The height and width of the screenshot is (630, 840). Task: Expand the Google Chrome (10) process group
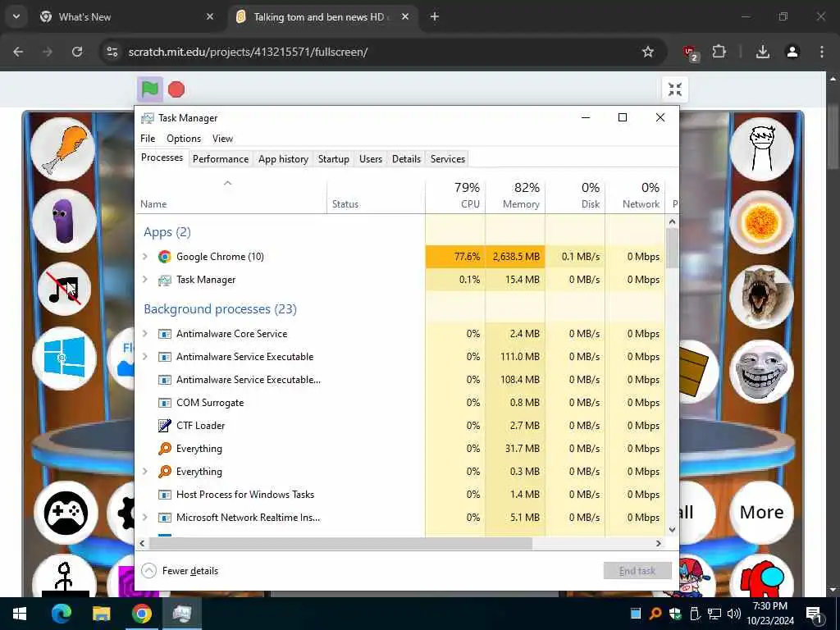click(x=145, y=256)
